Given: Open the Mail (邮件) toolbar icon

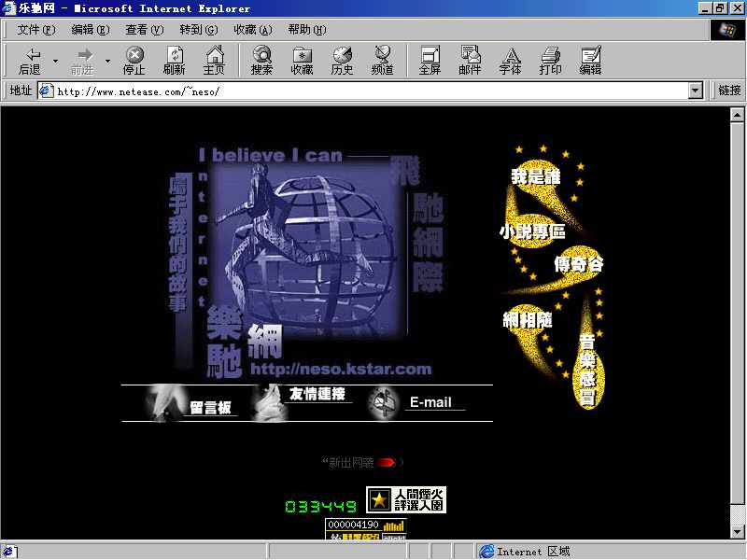Looking at the screenshot, I should click(x=470, y=61).
